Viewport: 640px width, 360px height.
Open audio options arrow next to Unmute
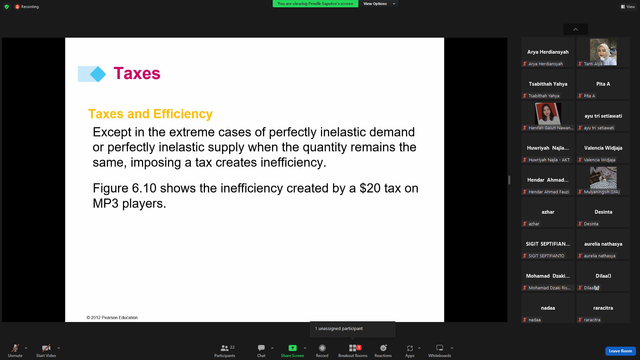click(26, 348)
